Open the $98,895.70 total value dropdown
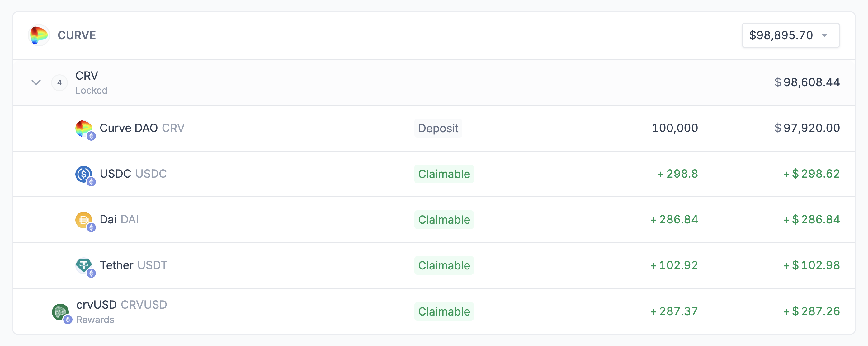 [790, 35]
